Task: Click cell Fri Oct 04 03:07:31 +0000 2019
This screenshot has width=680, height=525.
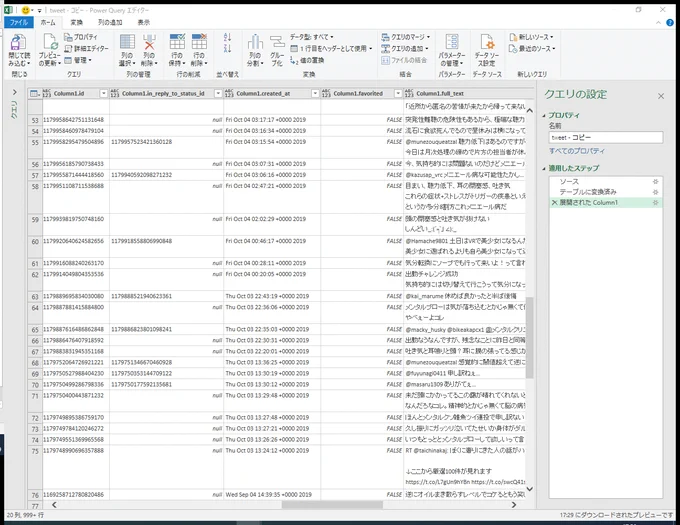Action: (x=272, y=164)
